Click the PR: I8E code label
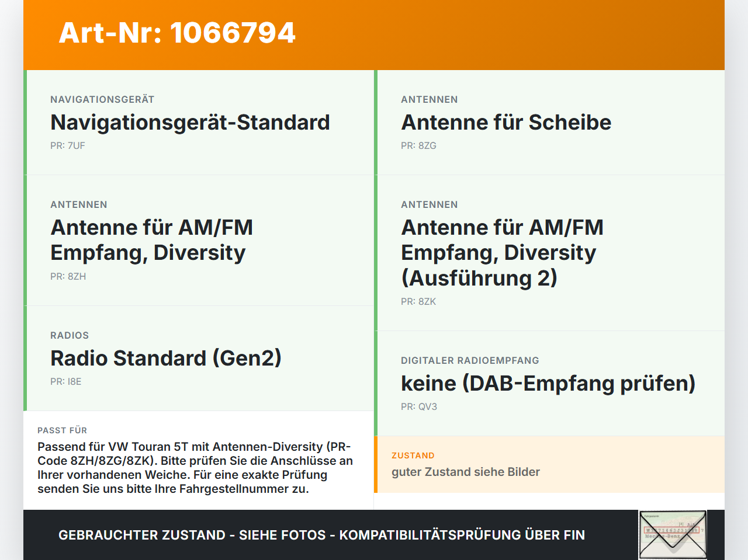748x560 pixels. [66, 381]
